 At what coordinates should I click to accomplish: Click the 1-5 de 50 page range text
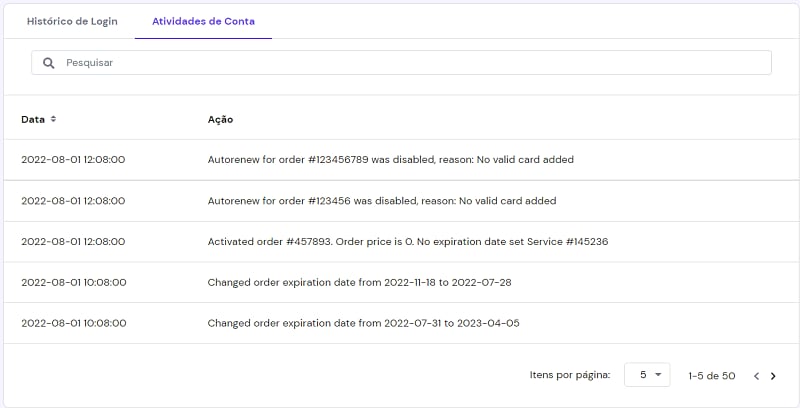point(712,376)
